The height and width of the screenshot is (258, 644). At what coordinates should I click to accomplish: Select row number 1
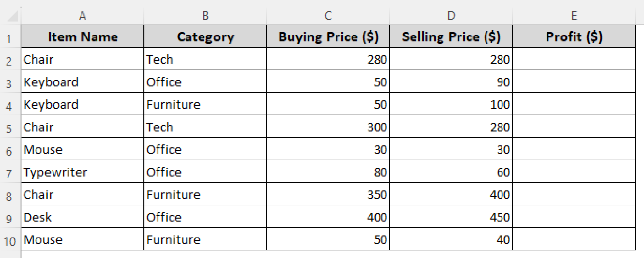(x=8, y=36)
